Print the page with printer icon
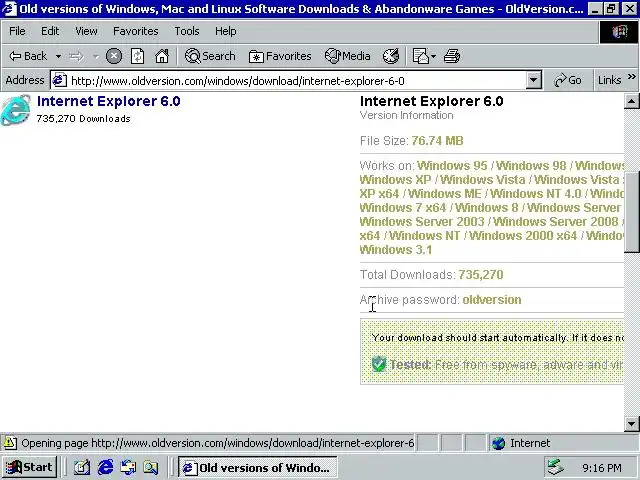This screenshot has width=640, height=480. 452,56
